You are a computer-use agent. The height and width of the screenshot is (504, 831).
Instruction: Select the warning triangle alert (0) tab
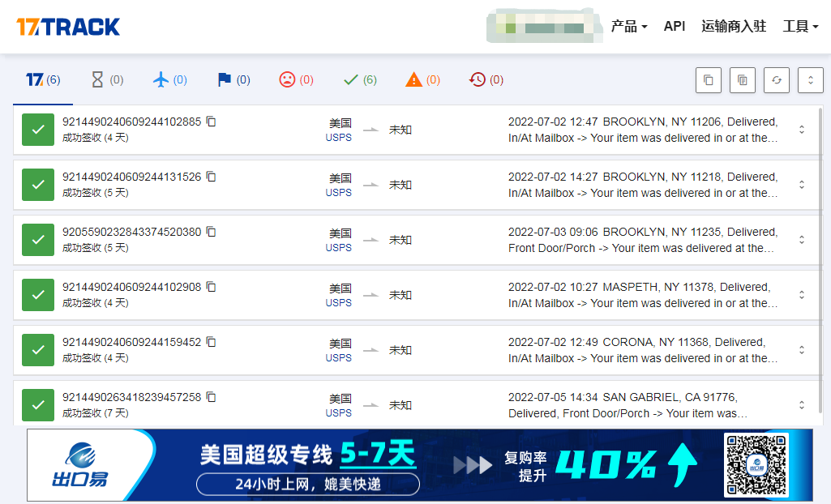422,80
